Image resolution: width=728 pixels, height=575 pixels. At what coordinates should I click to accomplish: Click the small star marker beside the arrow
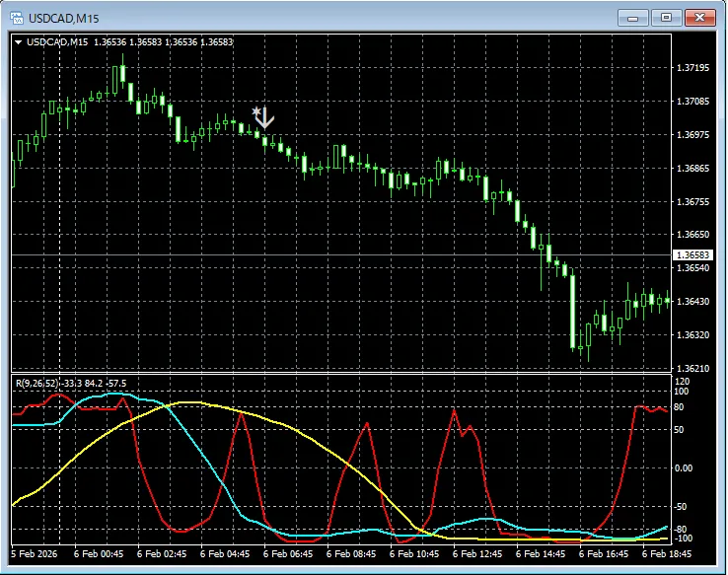[255, 111]
